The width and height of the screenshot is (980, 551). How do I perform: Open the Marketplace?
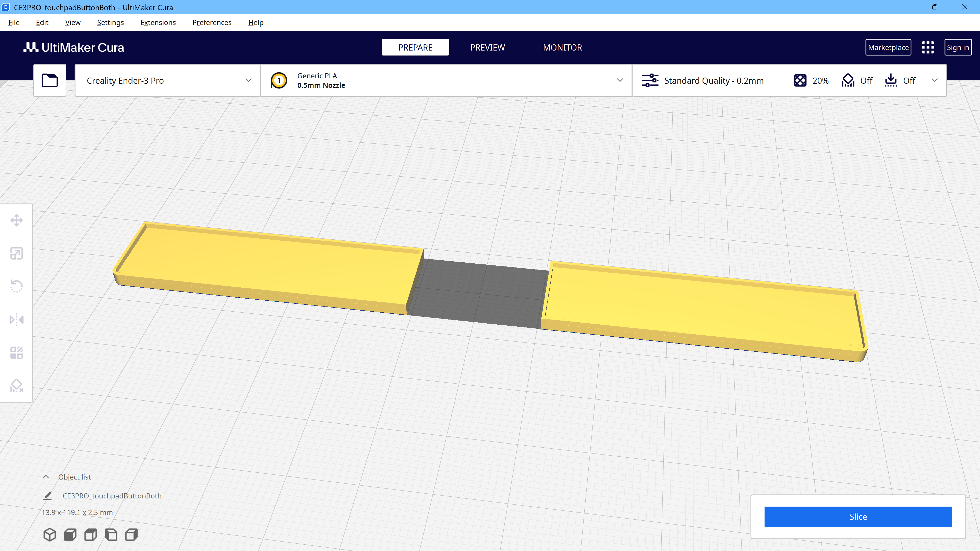(888, 47)
